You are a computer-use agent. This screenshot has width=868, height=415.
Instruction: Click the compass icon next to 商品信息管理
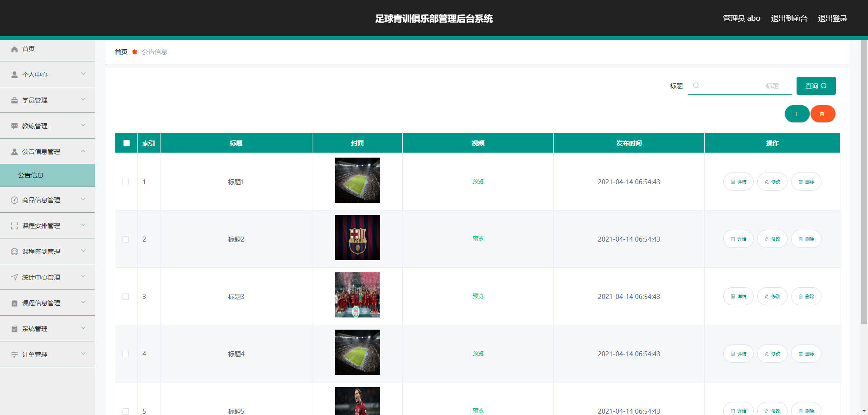pos(14,200)
